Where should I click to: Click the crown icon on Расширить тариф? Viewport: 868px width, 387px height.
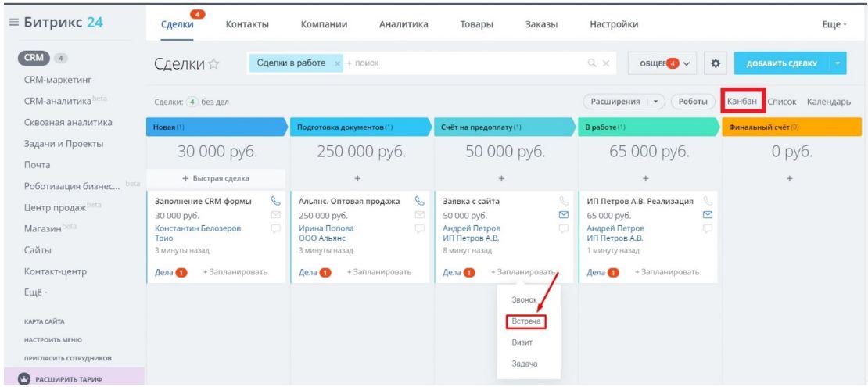tap(23, 379)
